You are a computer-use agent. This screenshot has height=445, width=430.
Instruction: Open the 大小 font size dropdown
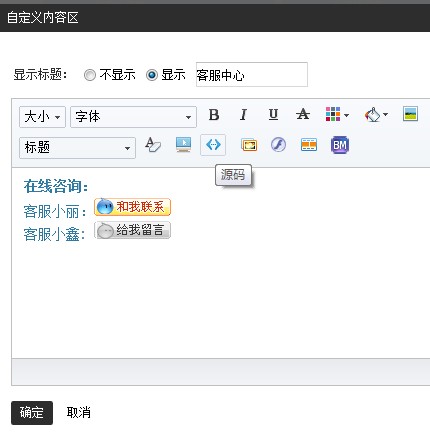pyautogui.click(x=42, y=117)
